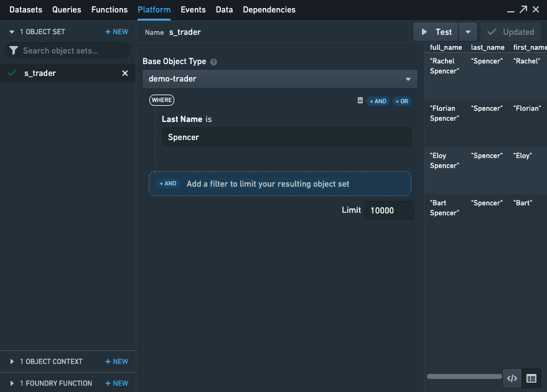Image resolution: width=547 pixels, height=392 pixels.
Task: Switch to the Queries tab
Action: (x=67, y=10)
